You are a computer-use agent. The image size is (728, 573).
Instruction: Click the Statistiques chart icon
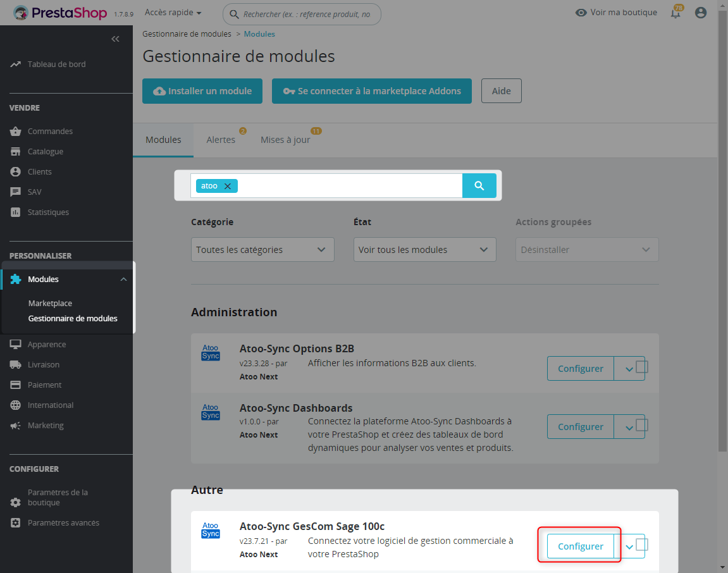(15, 213)
